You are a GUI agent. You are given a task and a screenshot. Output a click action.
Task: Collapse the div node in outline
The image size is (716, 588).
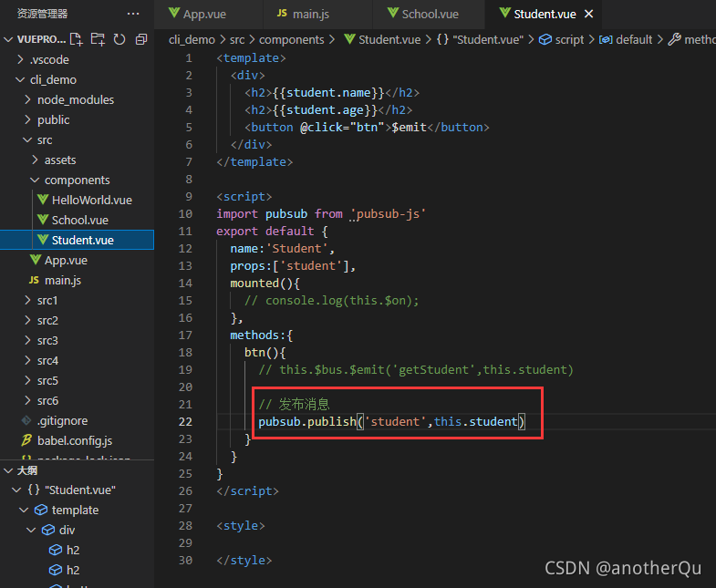tap(31, 531)
